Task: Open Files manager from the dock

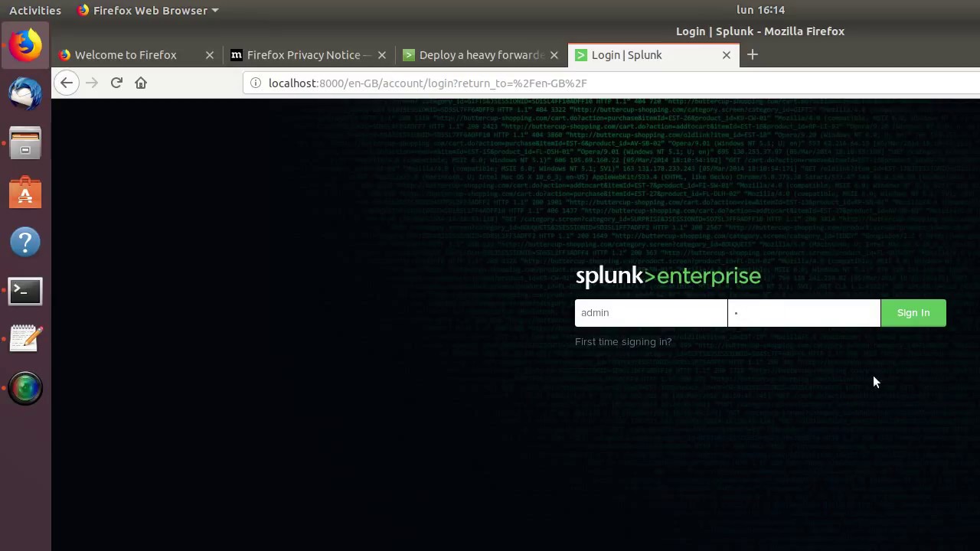Action: [x=25, y=143]
